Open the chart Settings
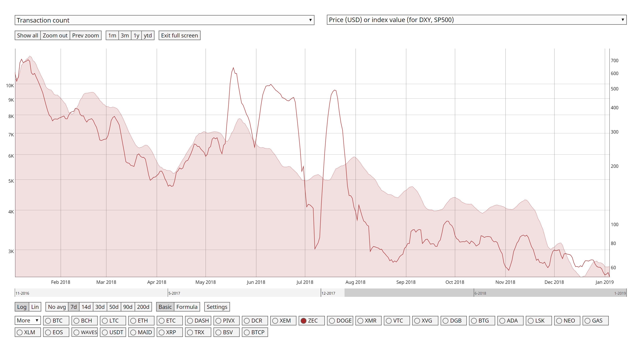This screenshot has width=644, height=361. click(x=217, y=307)
